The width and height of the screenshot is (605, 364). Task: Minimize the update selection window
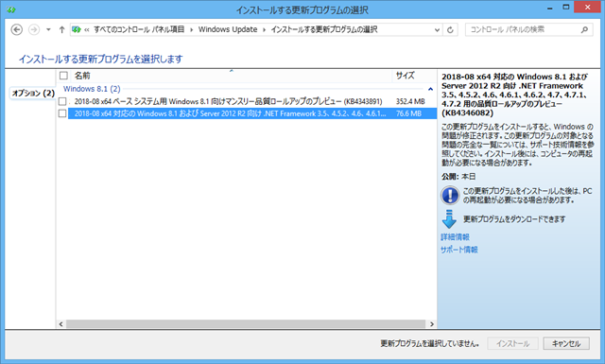coord(550,8)
